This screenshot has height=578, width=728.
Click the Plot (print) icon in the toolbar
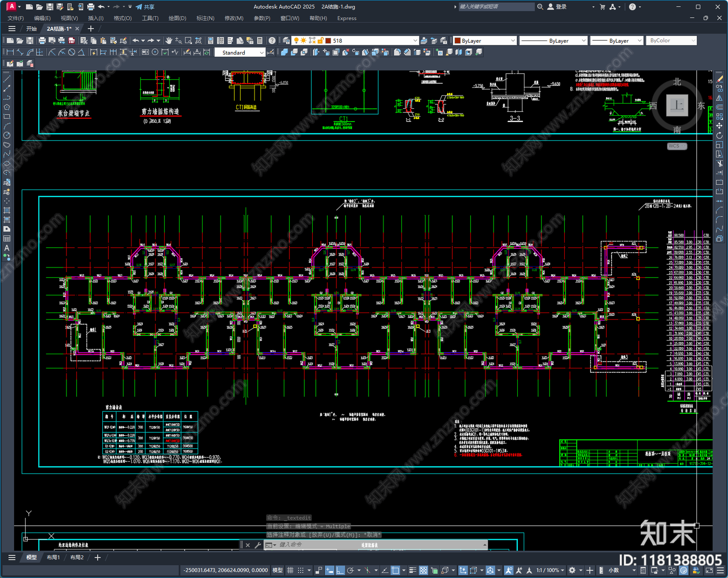click(x=42, y=41)
